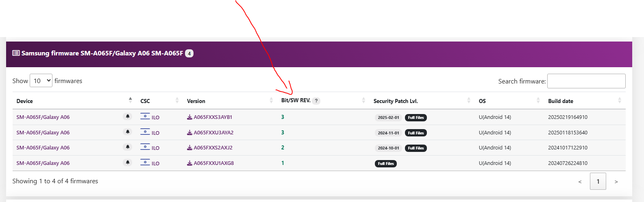
Task: Click Showing 1 to 4 of 4 firmwares
Action: (x=55, y=181)
